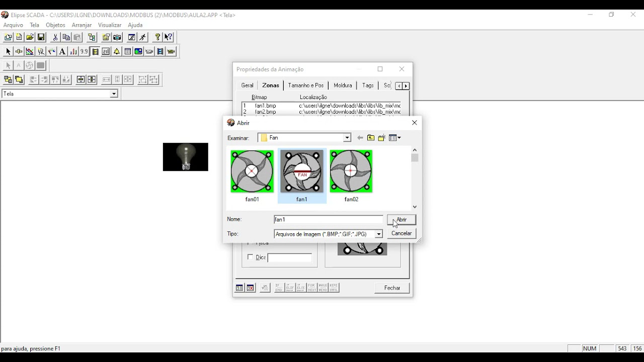
Task: Expand the Examinar folder dropdown
Action: click(x=347, y=138)
